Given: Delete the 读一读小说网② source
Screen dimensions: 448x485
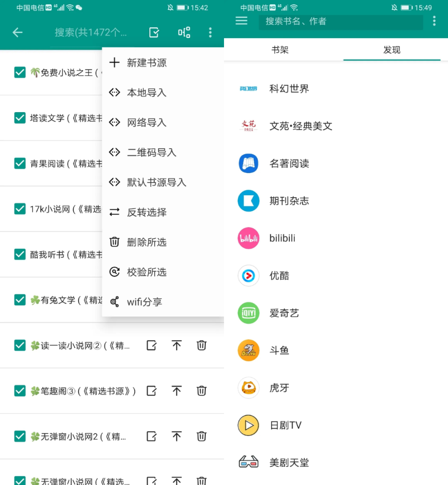Looking at the screenshot, I should point(202,345).
